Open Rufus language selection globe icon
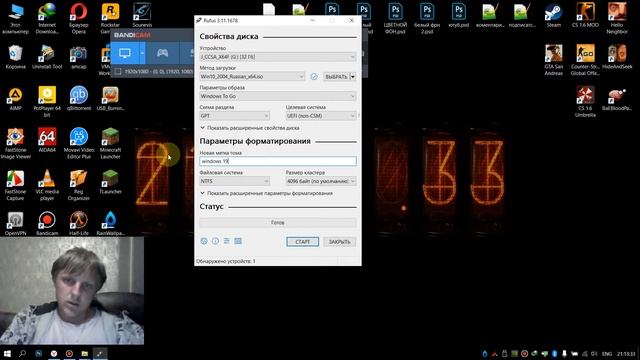The height and width of the screenshot is (360, 640). tap(204, 241)
